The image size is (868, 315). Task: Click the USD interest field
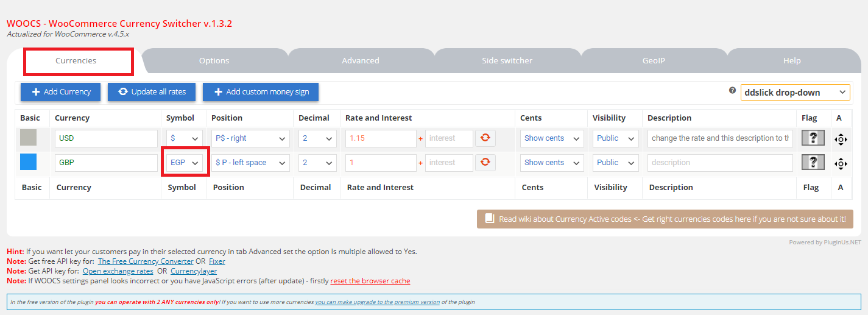[x=449, y=138]
